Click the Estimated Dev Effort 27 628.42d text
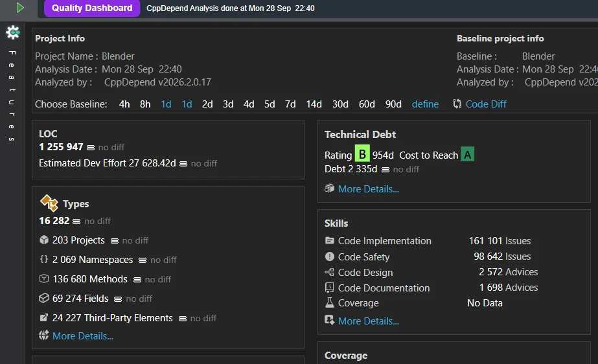 pyautogui.click(x=108, y=163)
